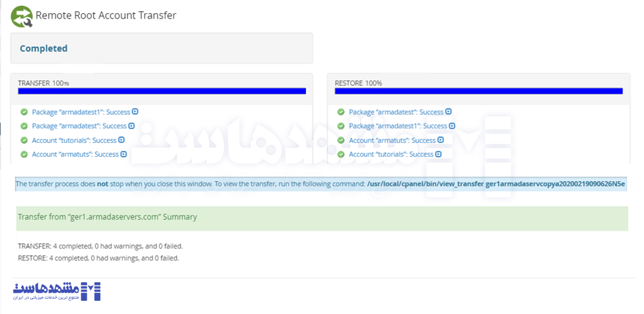This screenshot has width=644, height=314.
Task: Click the Mashhad Host logo at bottom left
Action: click(57, 291)
